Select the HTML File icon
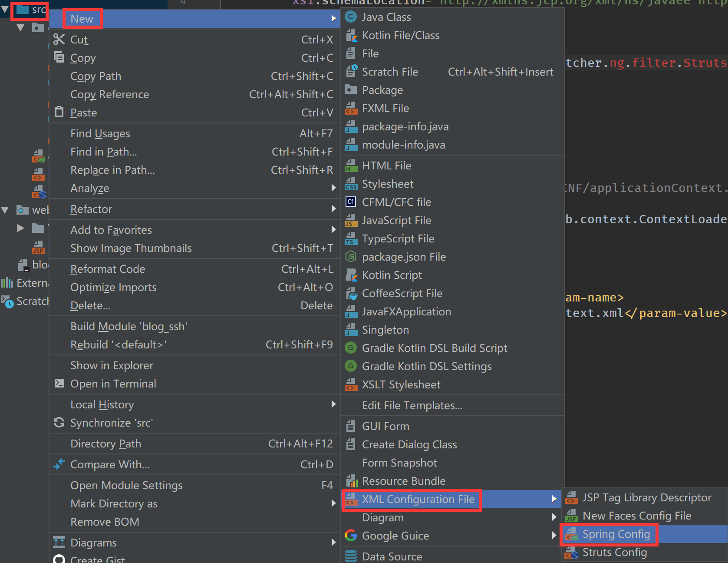 point(351,166)
